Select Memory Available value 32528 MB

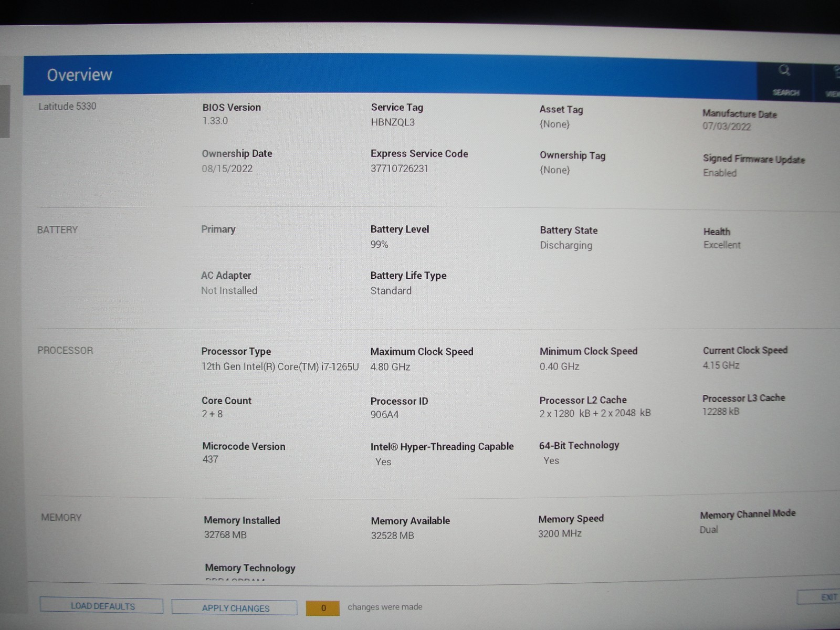(392, 536)
